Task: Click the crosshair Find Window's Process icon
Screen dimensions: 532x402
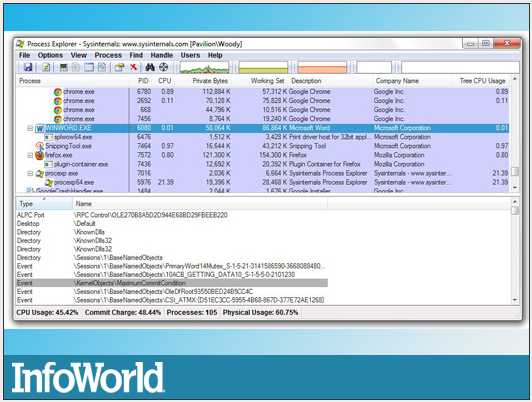Action: 164,67
